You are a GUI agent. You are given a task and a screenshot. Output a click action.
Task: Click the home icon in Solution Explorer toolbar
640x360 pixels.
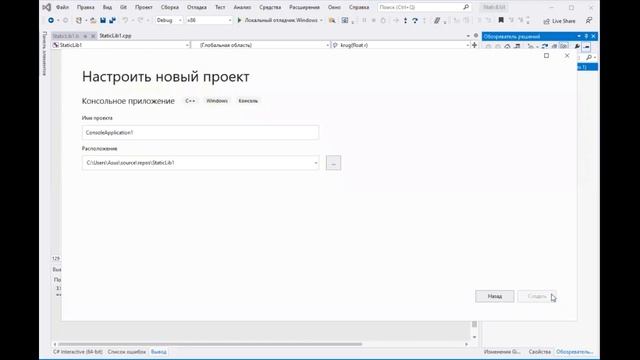(x=507, y=47)
